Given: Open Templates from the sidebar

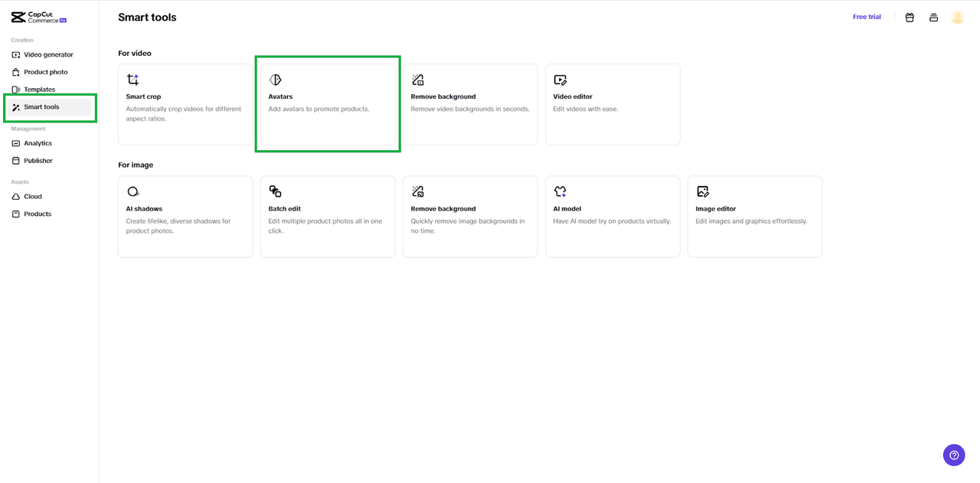Looking at the screenshot, I should 39,90.
